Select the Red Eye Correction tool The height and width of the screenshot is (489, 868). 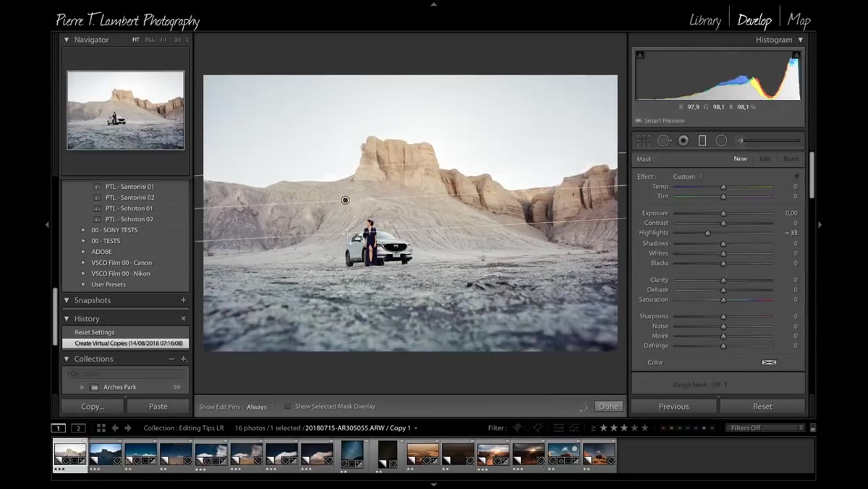tap(683, 140)
